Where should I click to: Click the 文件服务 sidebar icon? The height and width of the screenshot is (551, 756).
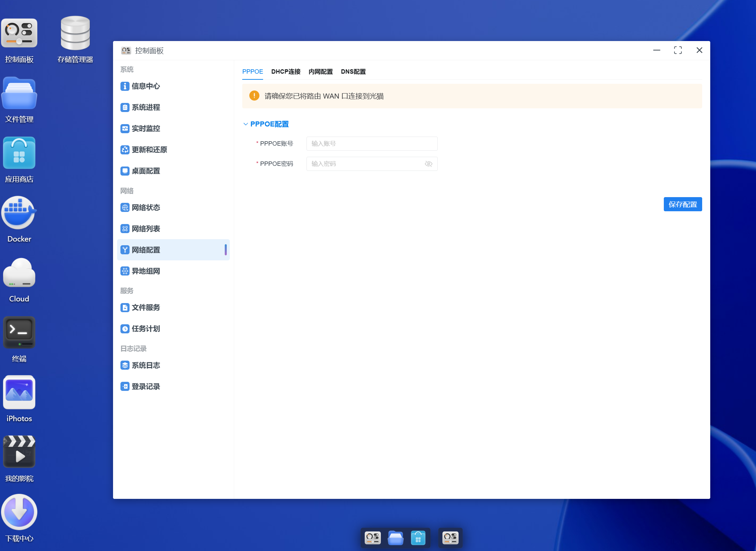[125, 307]
